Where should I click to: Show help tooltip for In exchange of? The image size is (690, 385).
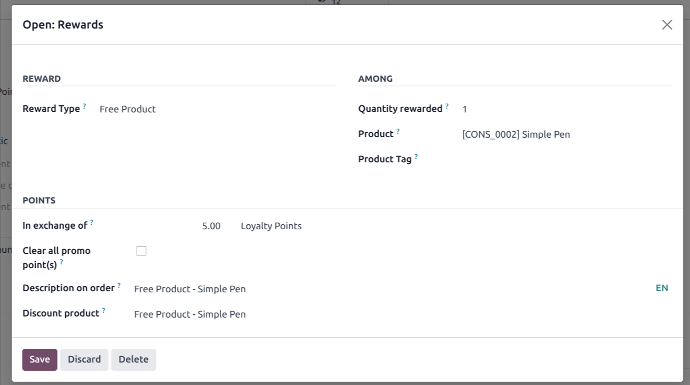point(92,223)
